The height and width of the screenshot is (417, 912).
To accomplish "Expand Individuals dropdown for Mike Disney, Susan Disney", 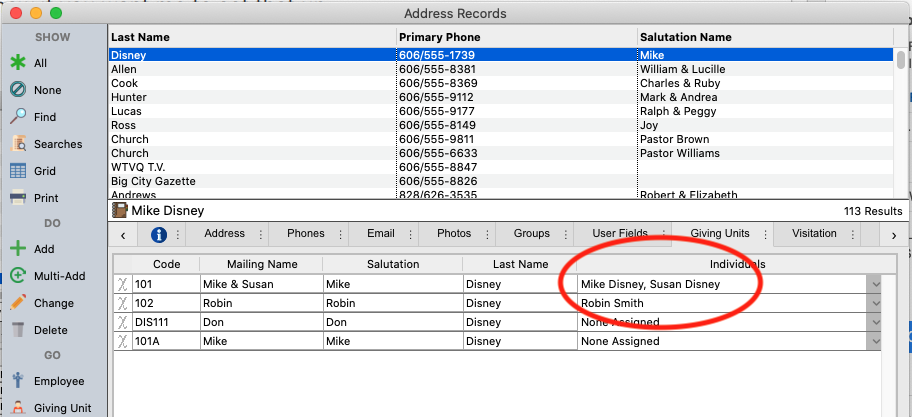I will [x=875, y=284].
